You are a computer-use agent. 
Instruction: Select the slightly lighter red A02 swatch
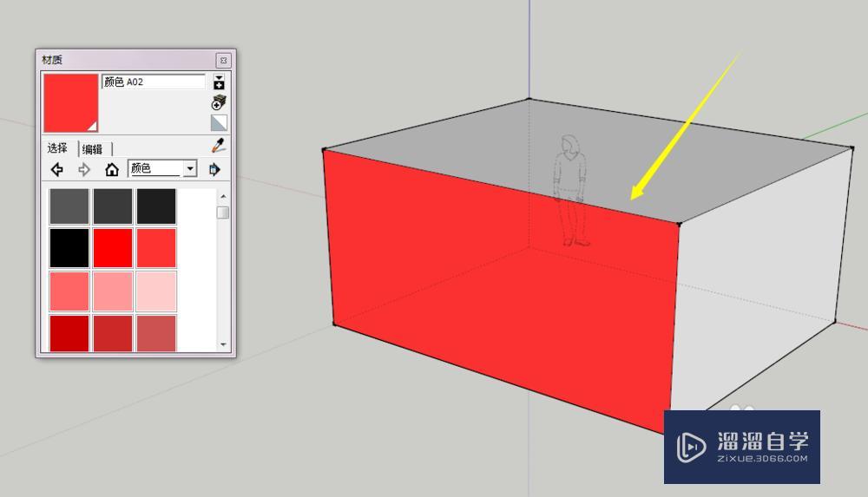coord(156,248)
